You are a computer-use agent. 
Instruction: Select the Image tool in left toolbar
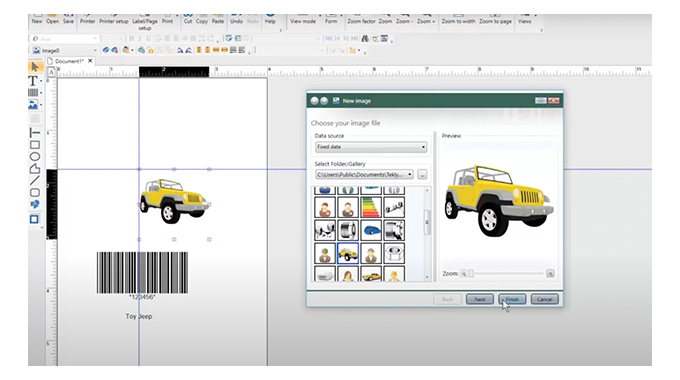[33, 105]
